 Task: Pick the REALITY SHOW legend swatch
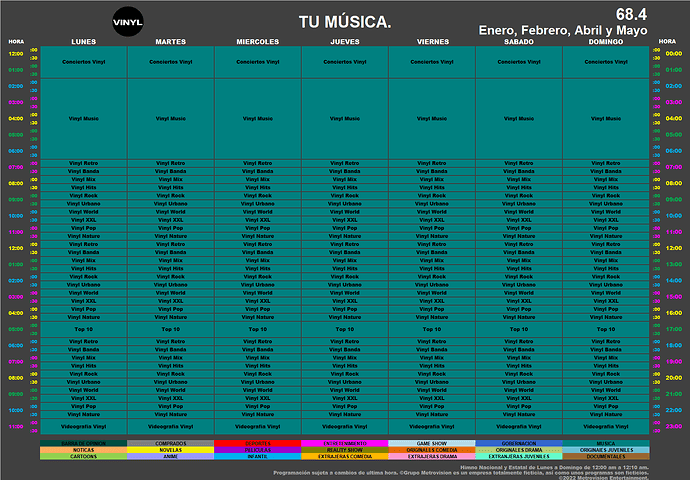coord(345,450)
